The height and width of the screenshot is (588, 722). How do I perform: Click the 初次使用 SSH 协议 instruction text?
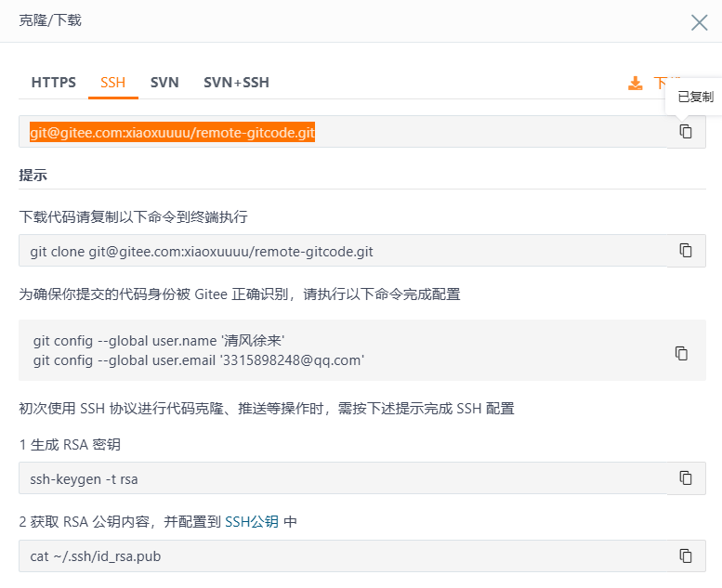[267, 409]
